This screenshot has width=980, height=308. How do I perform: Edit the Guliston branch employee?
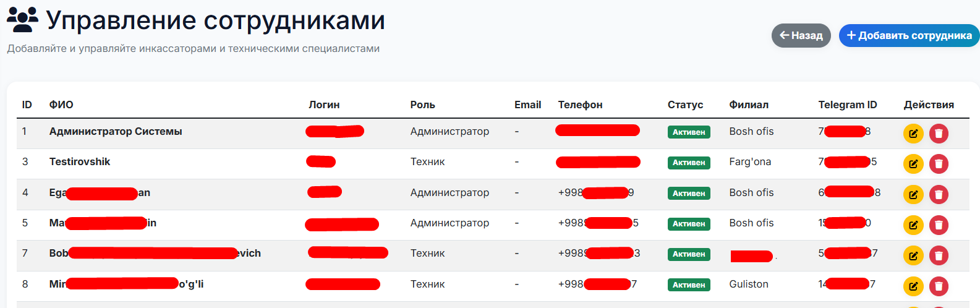(913, 286)
